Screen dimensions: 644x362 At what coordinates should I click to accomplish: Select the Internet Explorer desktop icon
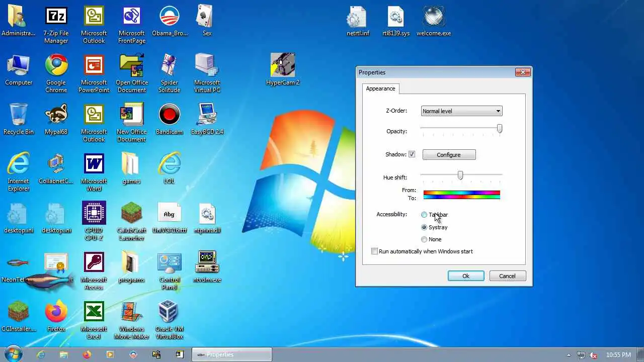click(19, 172)
